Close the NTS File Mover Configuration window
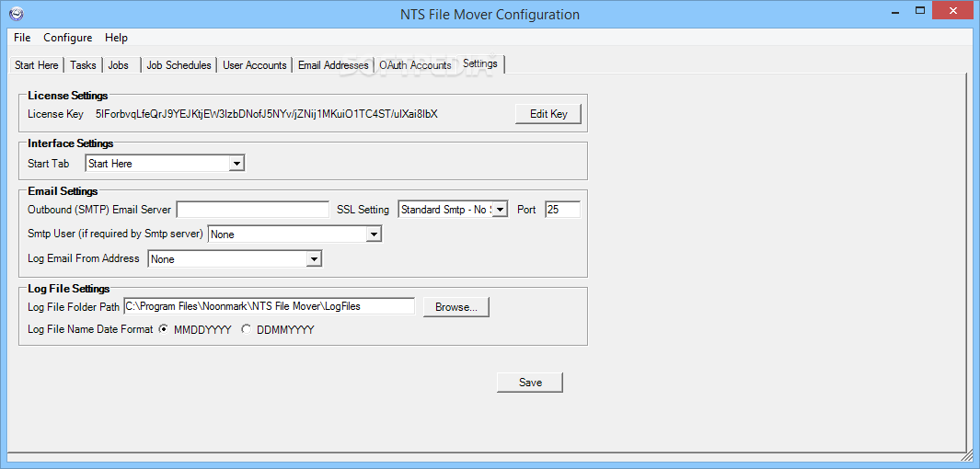Screen dimensions: 980x469 (x=952, y=11)
